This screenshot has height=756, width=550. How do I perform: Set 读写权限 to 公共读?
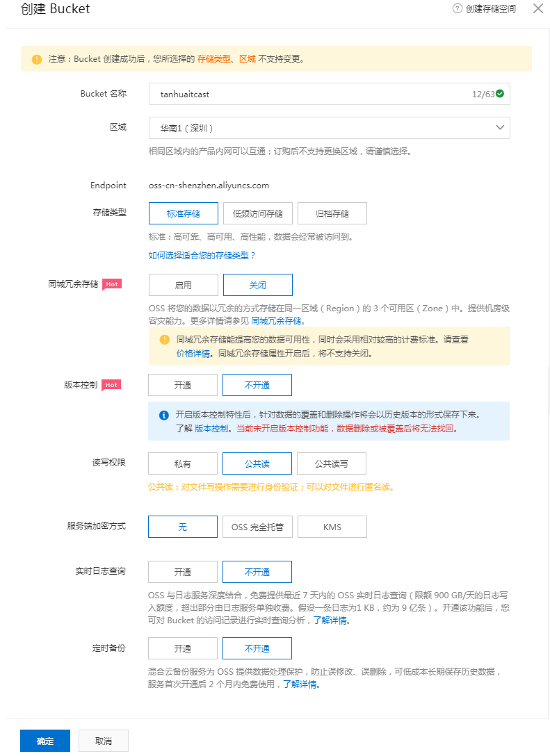click(x=257, y=464)
